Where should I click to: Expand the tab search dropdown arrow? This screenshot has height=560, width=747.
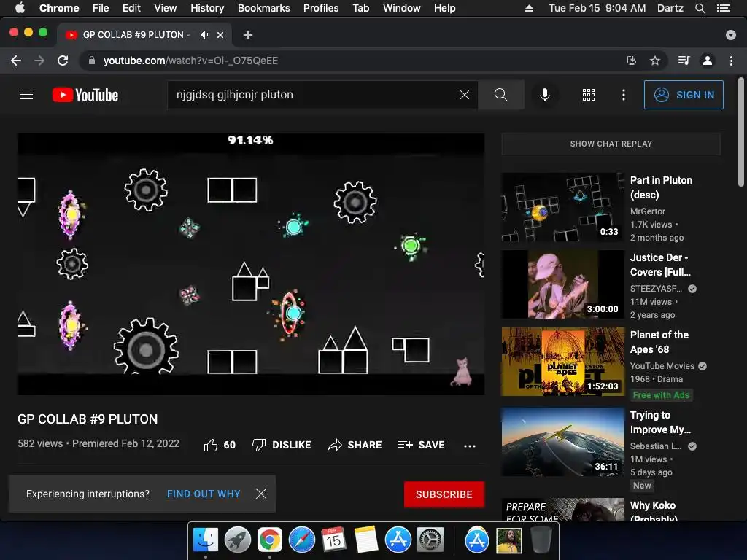[731, 35]
